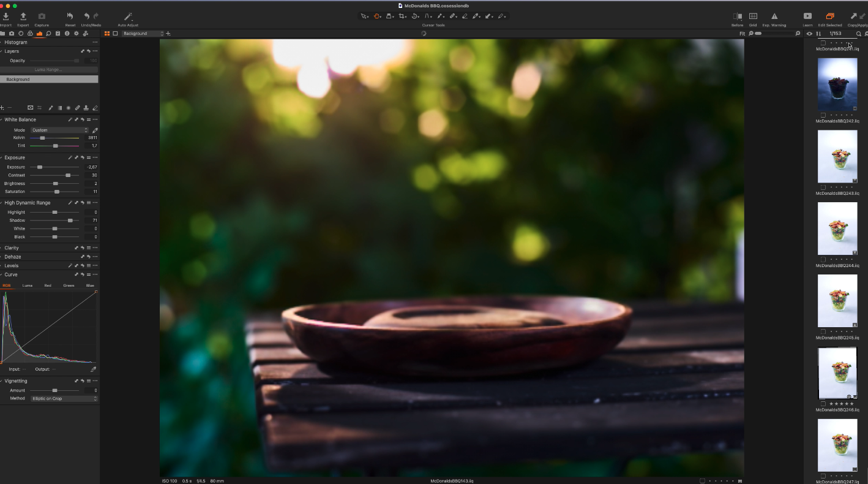Switch viewer to single-view icon
Image resolution: width=868 pixels, height=484 pixels.
coord(115,34)
